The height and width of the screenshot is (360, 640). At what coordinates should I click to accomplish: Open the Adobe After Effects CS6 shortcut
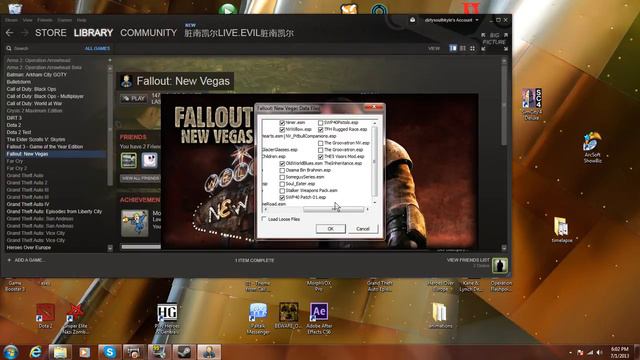319,319
